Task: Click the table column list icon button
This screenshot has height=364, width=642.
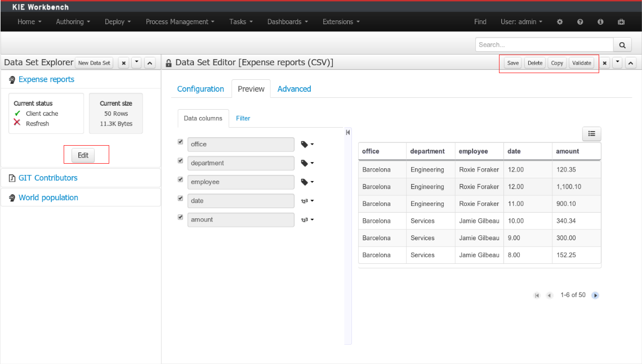Action: coord(591,134)
